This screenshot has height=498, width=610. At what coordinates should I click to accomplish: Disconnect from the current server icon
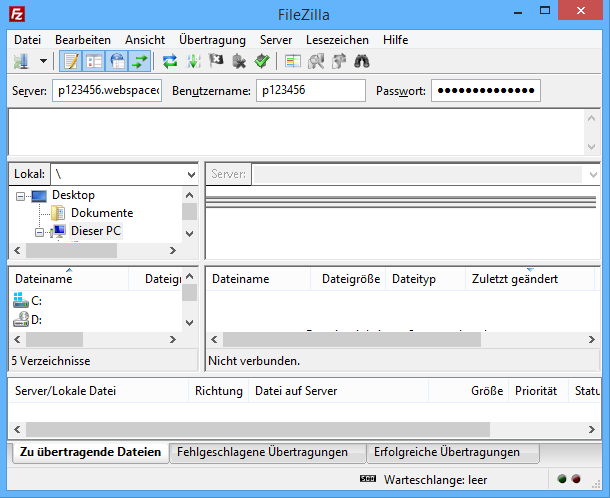point(239,61)
